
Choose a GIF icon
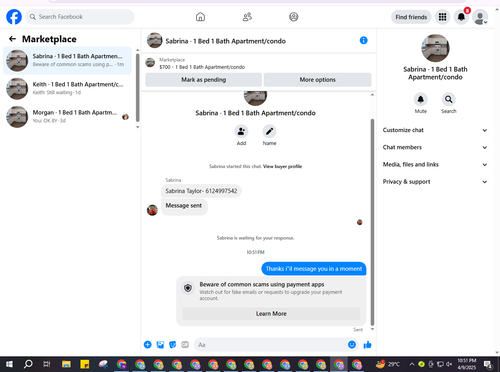tap(185, 345)
